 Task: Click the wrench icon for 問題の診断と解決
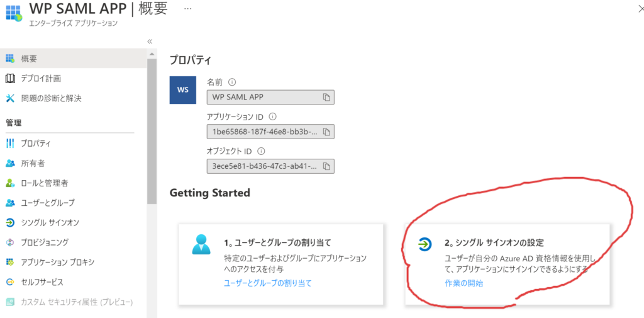[10, 98]
